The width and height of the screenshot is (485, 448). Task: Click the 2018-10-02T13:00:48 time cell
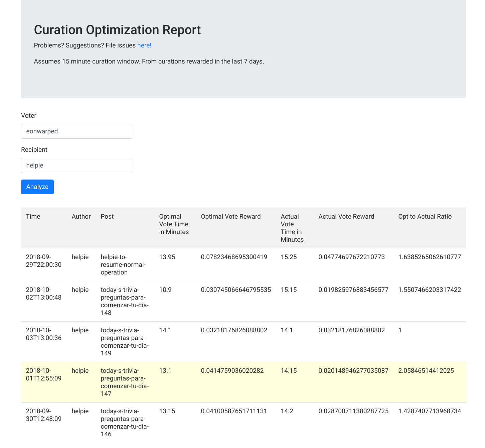pos(44,294)
